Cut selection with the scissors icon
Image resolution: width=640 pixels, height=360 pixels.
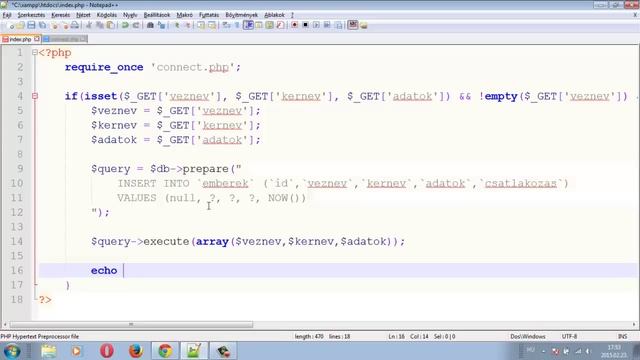tap(89, 25)
